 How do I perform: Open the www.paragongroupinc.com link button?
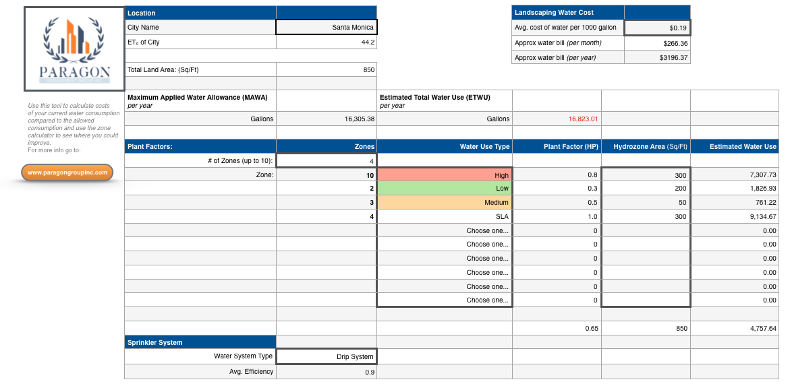[x=68, y=172]
